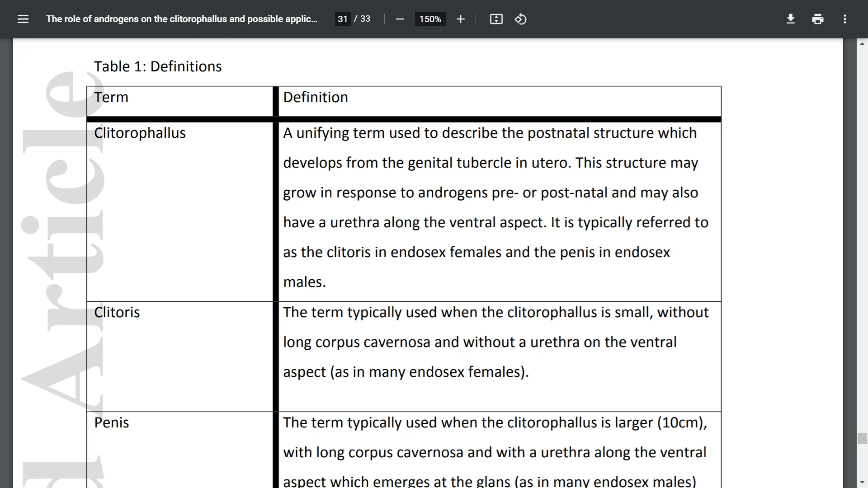
Task: Download the PDF file
Action: coord(790,19)
